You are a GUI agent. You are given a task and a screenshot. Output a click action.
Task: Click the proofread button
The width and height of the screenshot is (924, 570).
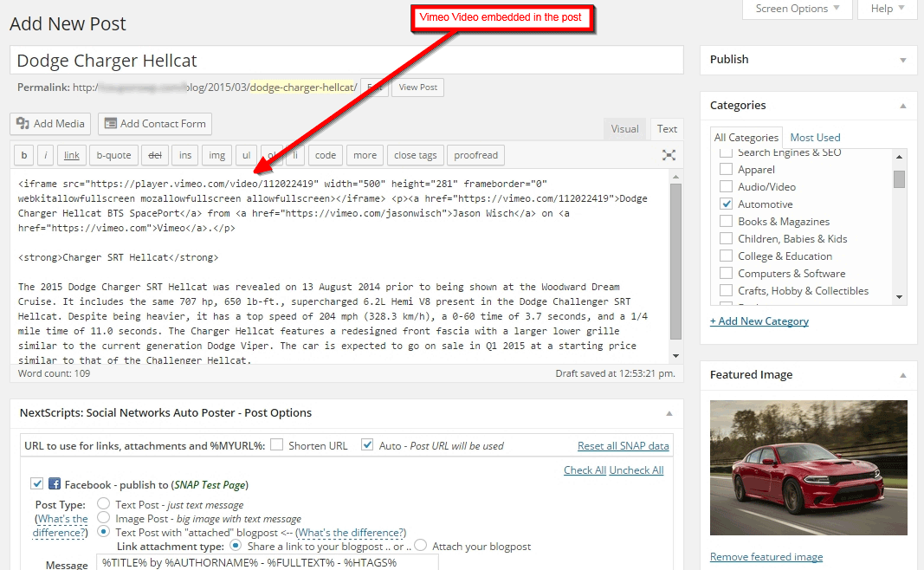(475, 155)
